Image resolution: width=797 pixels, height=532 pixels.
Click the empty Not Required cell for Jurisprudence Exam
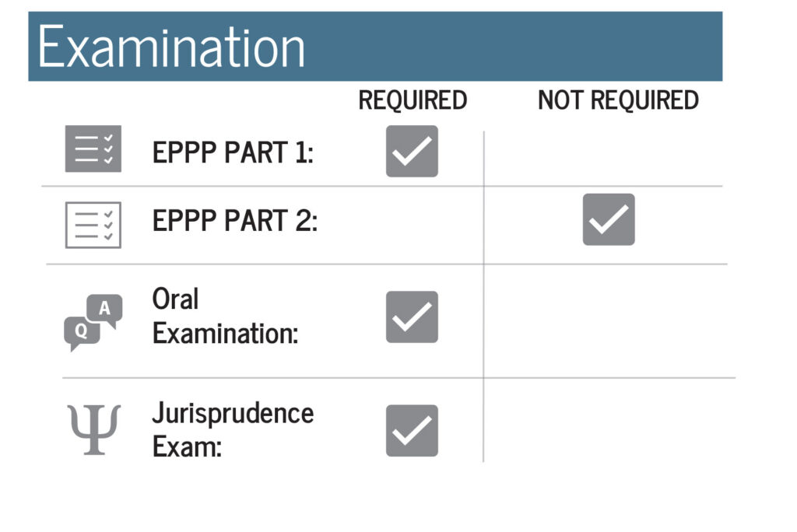pyautogui.click(x=609, y=421)
